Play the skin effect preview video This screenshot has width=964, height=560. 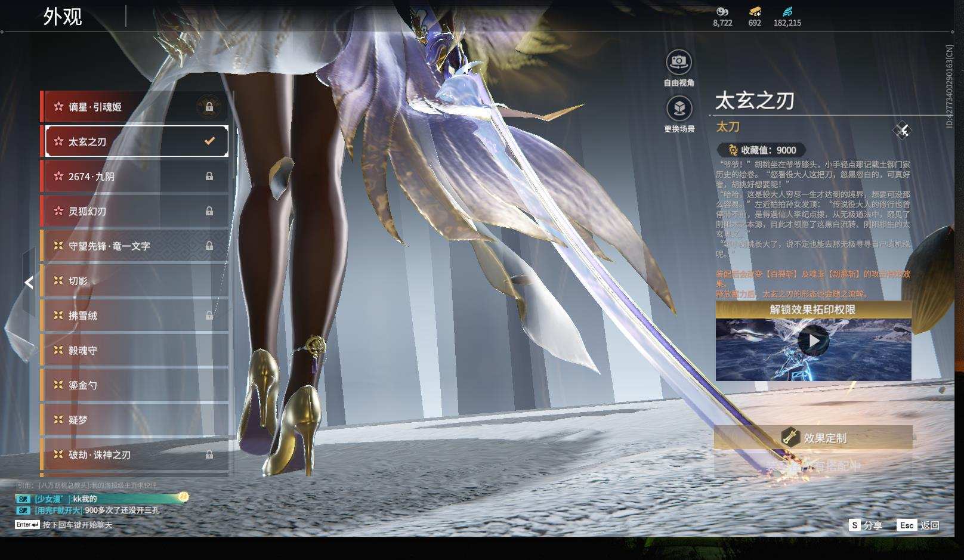pyautogui.click(x=813, y=342)
